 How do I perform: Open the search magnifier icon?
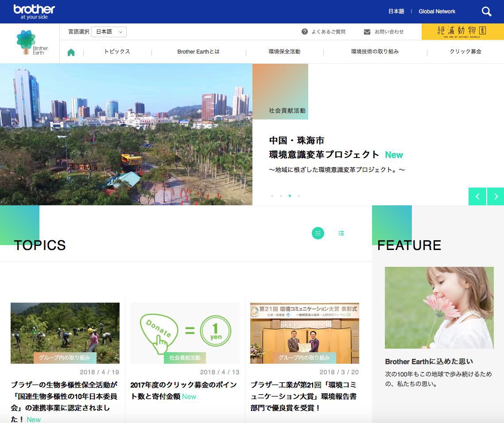486,12
